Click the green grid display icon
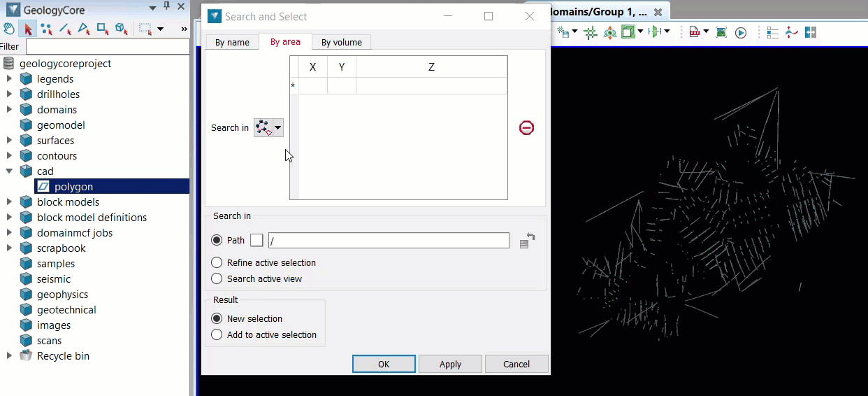This screenshot has height=396, width=868. point(591,32)
